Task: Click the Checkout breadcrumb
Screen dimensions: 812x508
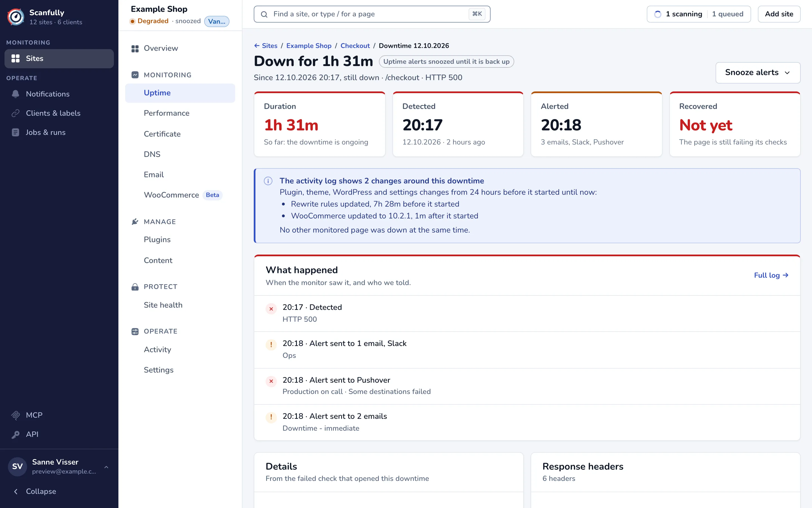Action: point(355,46)
